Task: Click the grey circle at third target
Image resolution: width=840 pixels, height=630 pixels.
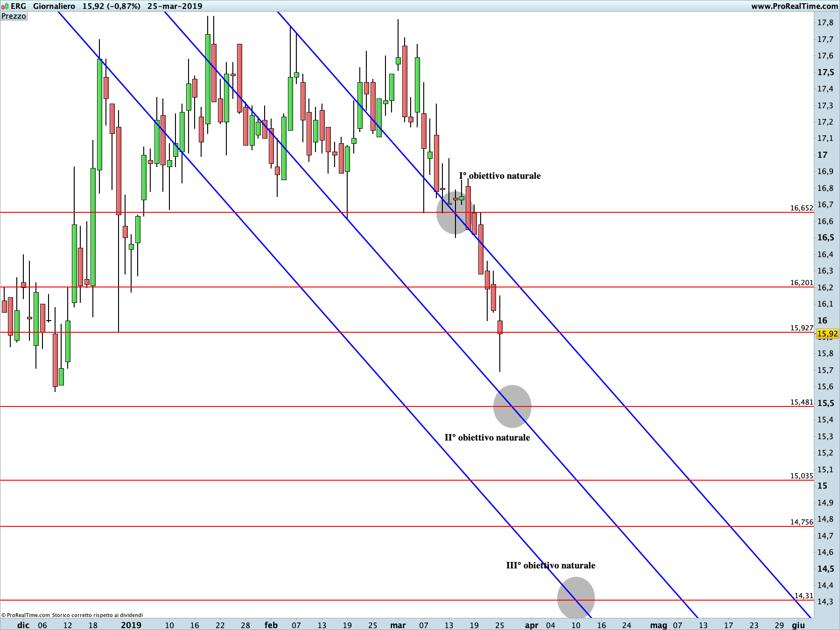Action: (576, 598)
